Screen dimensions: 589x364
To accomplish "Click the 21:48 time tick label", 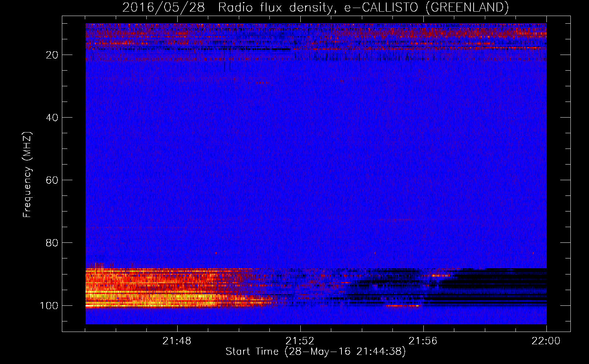I will pos(177,341).
